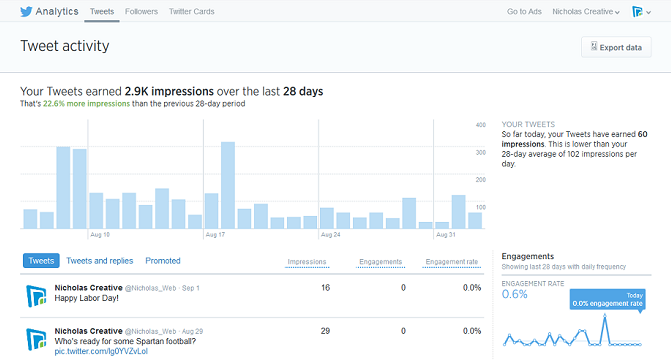Click the Twitter bird logo
Viewport: 671px width, 360px height.
[26, 12]
